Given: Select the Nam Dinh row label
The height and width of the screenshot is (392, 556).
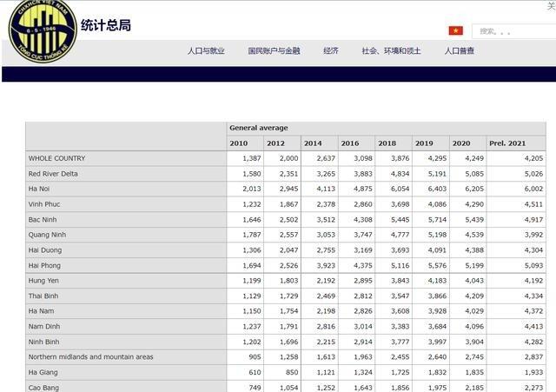Looking at the screenshot, I should 44,326.
